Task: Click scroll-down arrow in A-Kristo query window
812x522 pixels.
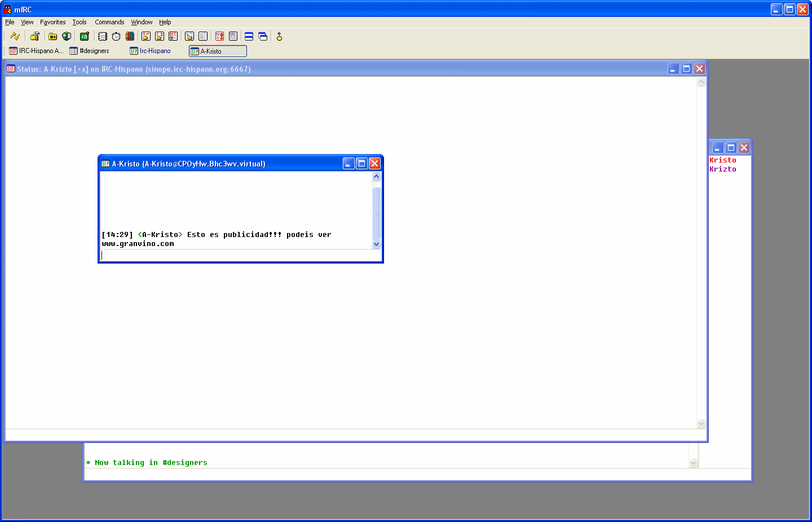Action: (x=377, y=244)
